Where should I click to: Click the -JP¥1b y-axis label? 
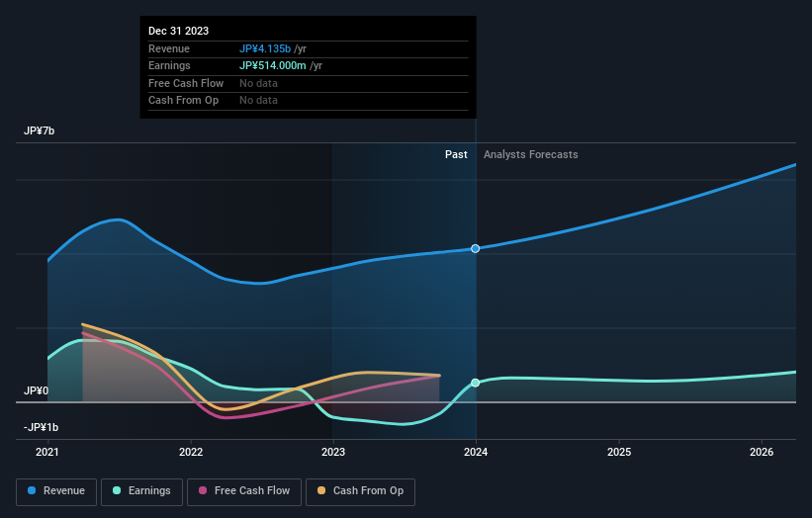pyautogui.click(x=41, y=427)
